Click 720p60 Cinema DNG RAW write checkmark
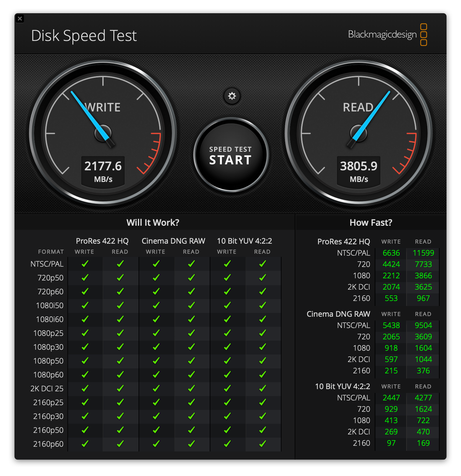 pyautogui.click(x=156, y=292)
